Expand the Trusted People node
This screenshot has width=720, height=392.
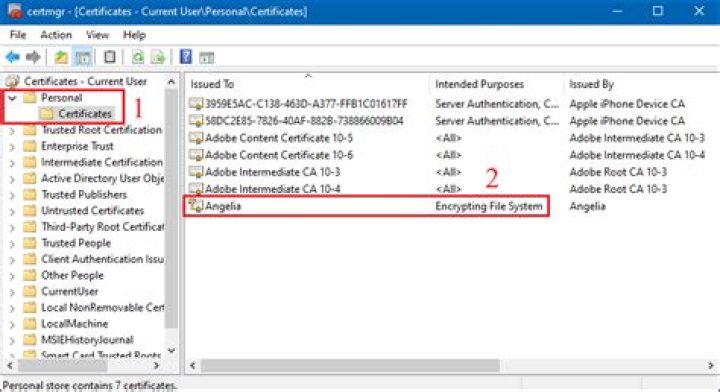[12, 244]
